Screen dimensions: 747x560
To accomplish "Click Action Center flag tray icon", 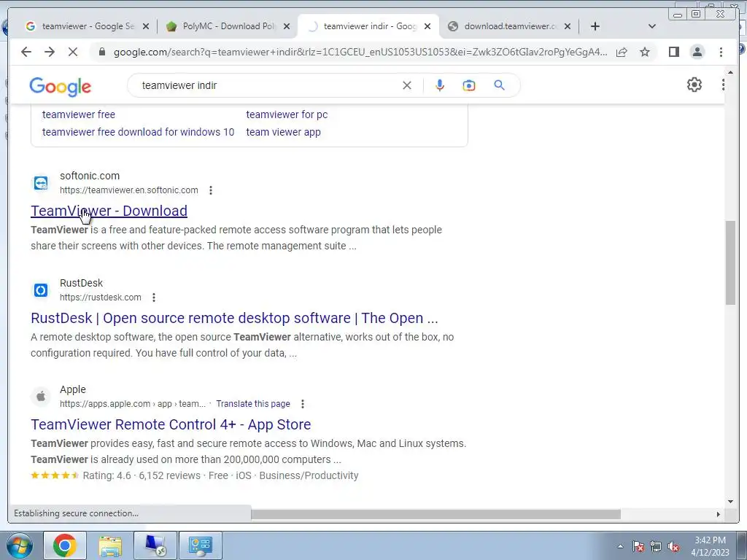I will (638, 547).
